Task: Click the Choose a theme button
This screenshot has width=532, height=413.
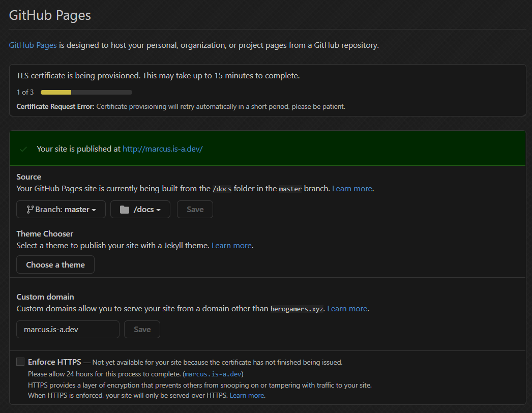Action: [x=55, y=264]
